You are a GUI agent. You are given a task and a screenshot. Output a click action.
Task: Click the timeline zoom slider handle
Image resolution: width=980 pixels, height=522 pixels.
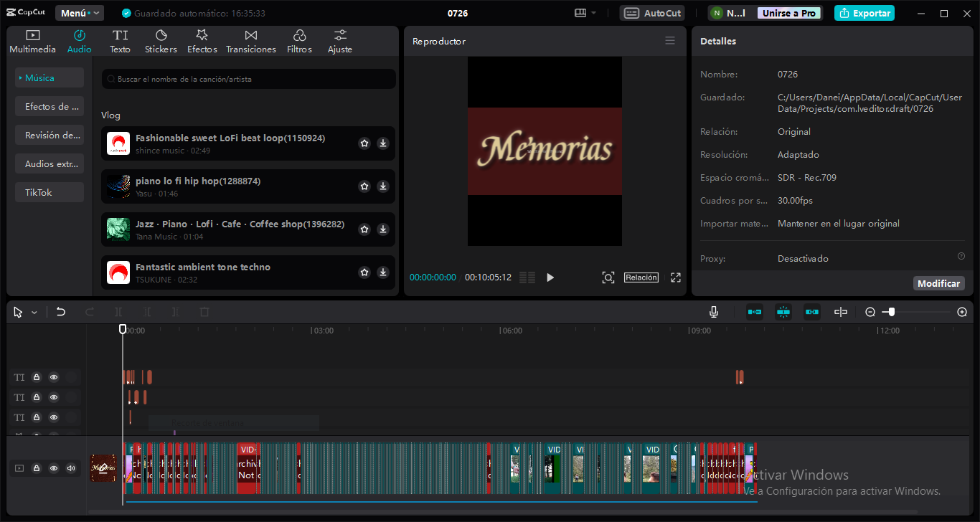(x=891, y=312)
